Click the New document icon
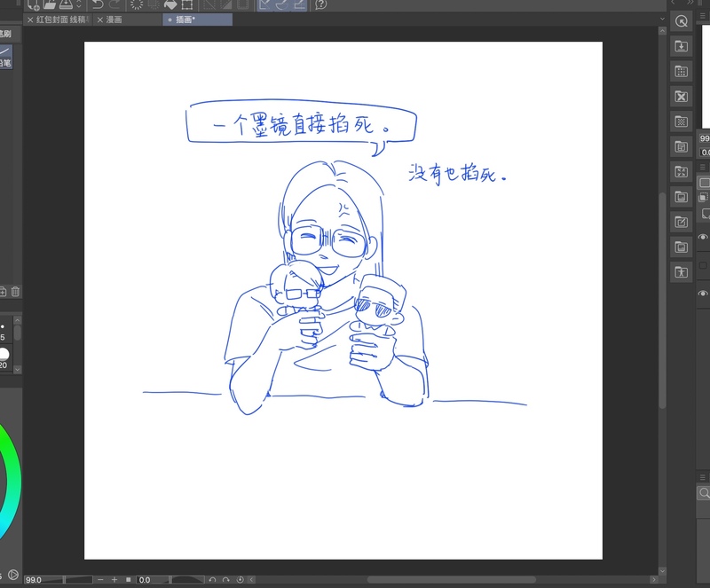 tap(34, 4)
